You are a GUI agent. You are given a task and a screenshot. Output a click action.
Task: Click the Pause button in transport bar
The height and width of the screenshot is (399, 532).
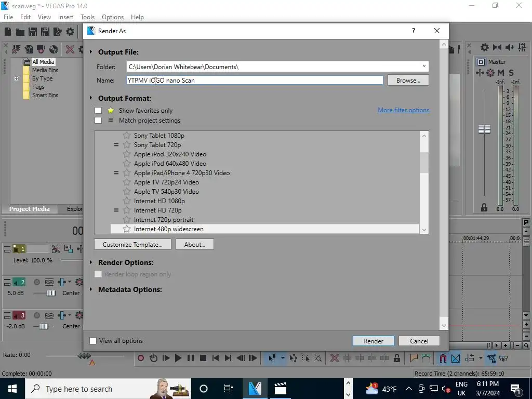(x=191, y=358)
